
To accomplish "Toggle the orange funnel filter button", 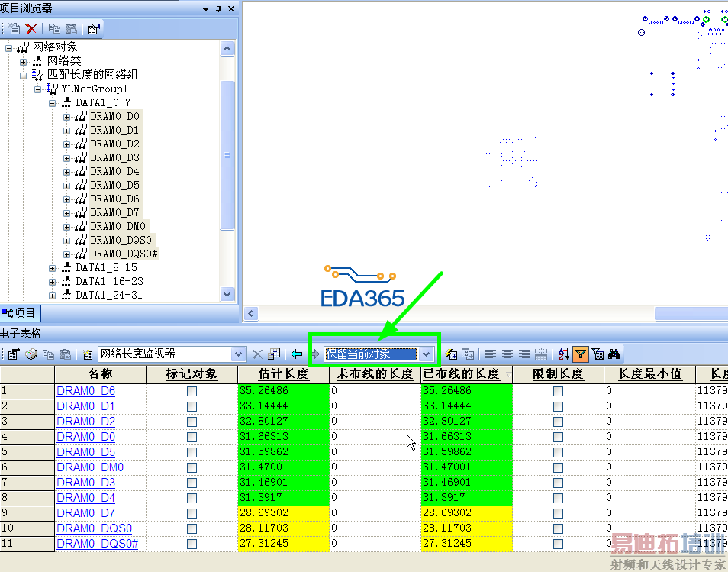I will [x=581, y=354].
